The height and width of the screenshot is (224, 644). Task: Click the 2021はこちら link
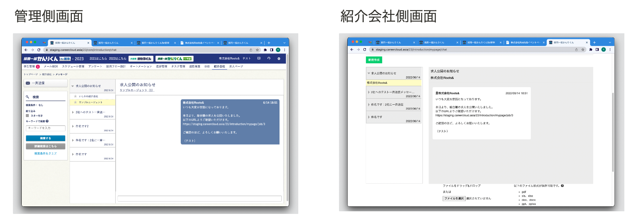pyautogui.click(x=98, y=59)
